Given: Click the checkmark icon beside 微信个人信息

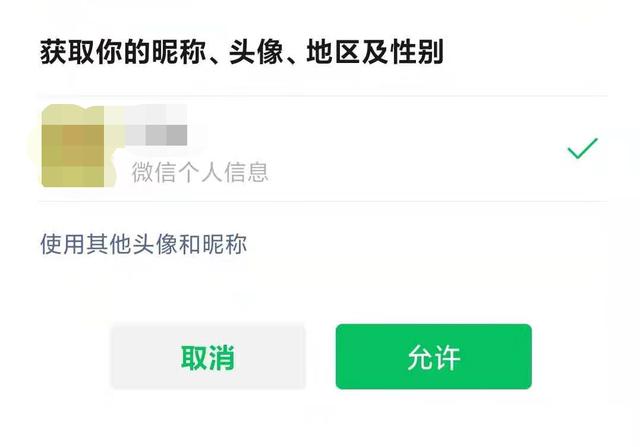Looking at the screenshot, I should tap(582, 150).
